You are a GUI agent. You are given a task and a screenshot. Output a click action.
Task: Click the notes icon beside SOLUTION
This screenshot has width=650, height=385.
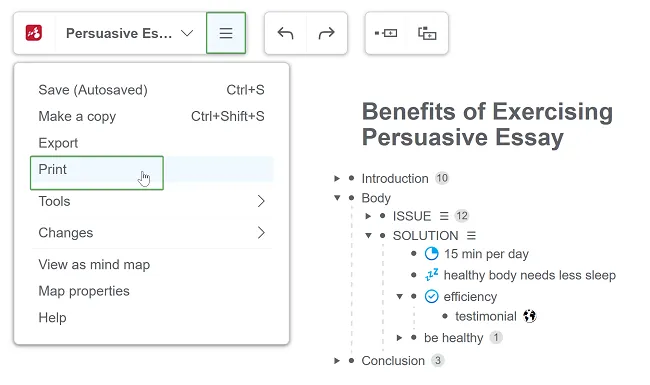[x=471, y=236]
